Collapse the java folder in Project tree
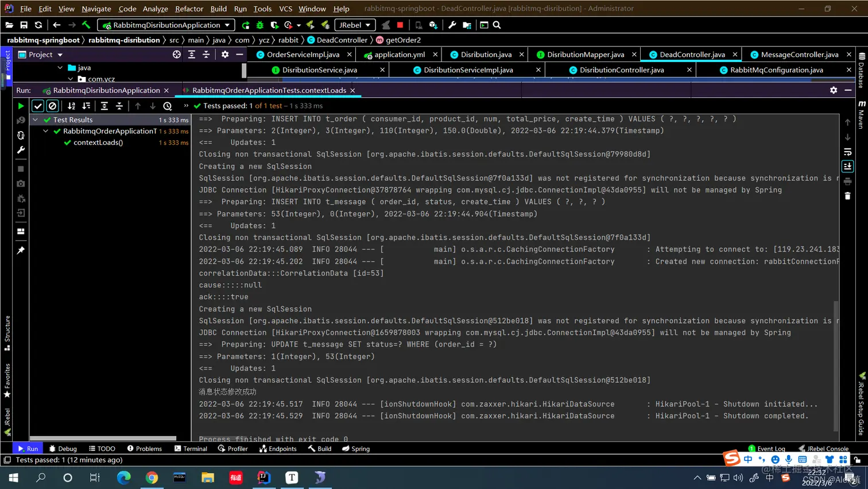The width and height of the screenshot is (868, 489). click(x=60, y=67)
